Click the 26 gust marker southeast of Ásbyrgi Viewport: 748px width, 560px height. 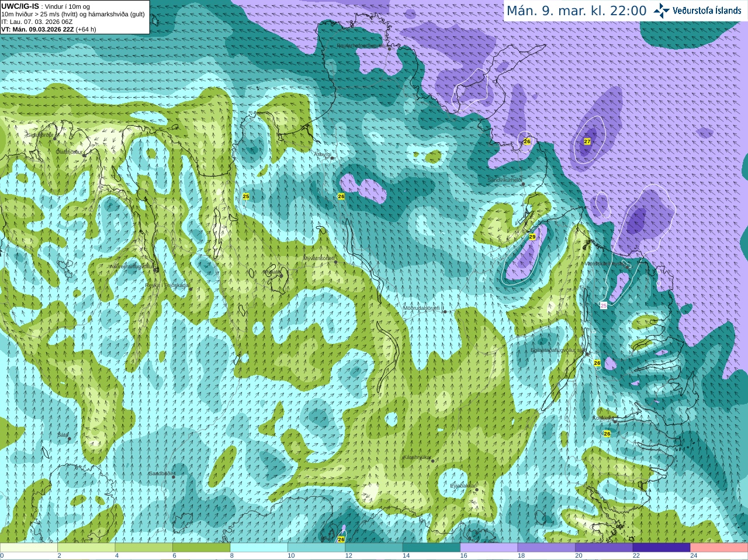coord(341,196)
